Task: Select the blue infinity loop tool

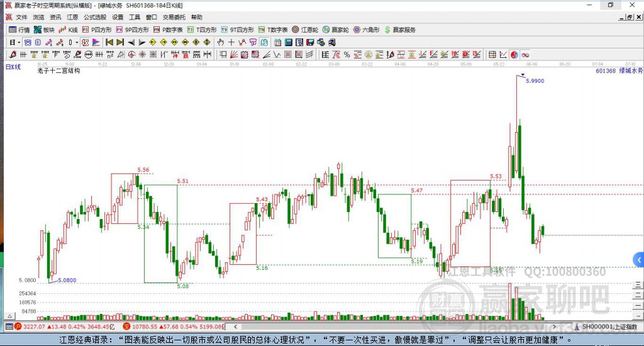Action: 525,55
